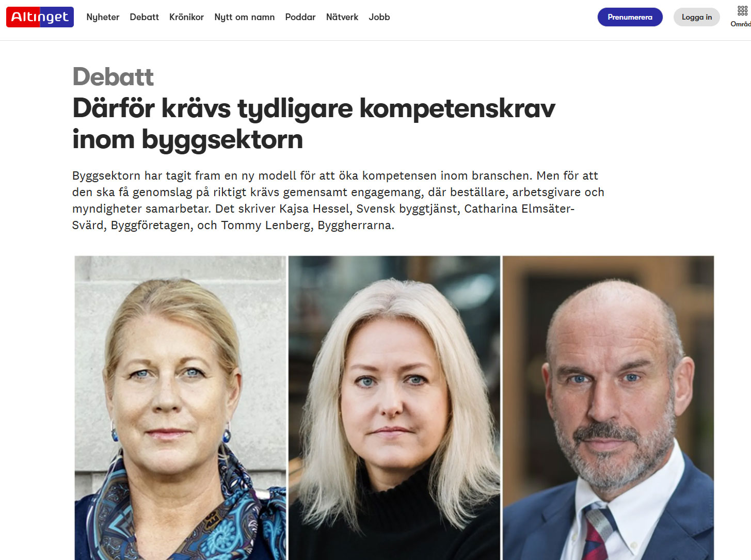This screenshot has width=751, height=560.
Task: Visit the Nätverk section
Action: [342, 17]
